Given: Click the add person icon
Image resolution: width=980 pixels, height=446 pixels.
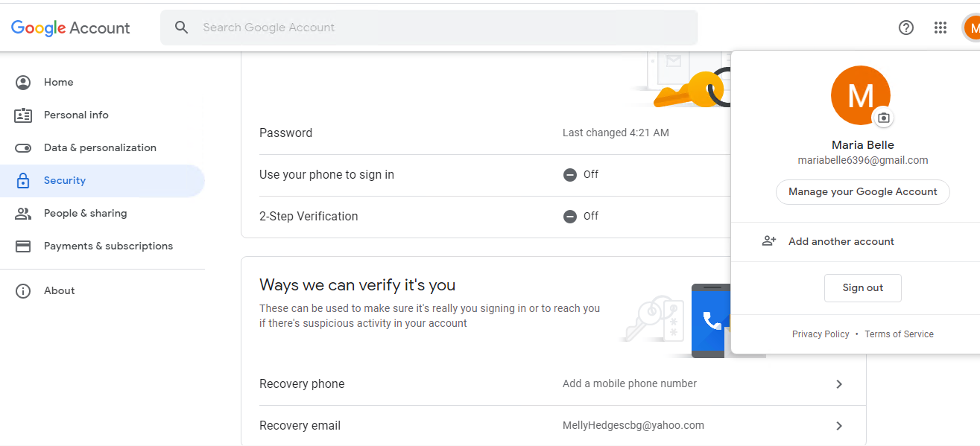Looking at the screenshot, I should tap(769, 241).
